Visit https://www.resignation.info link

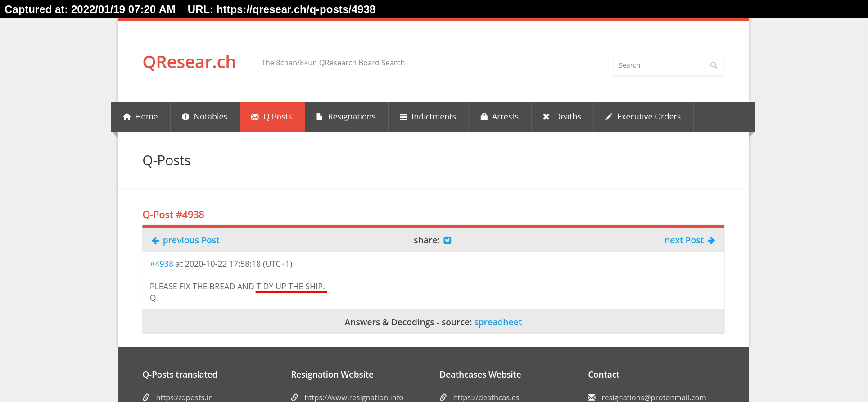tap(354, 397)
